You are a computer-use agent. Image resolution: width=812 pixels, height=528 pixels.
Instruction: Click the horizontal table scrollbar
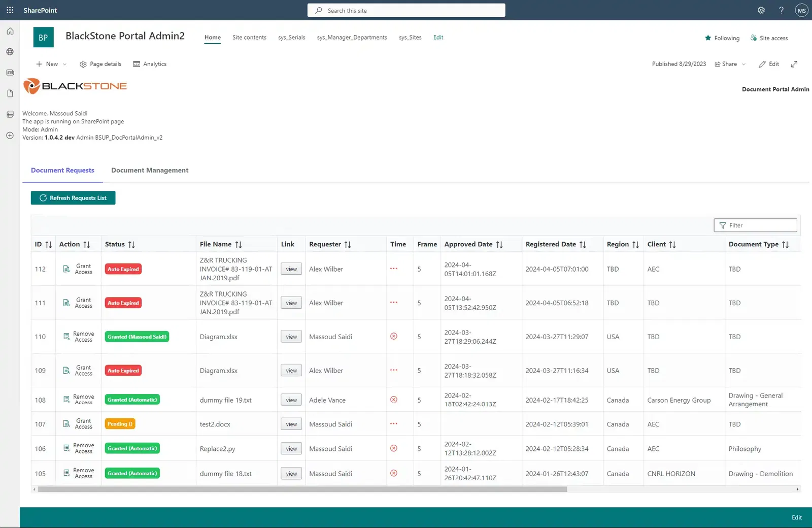[302, 489]
